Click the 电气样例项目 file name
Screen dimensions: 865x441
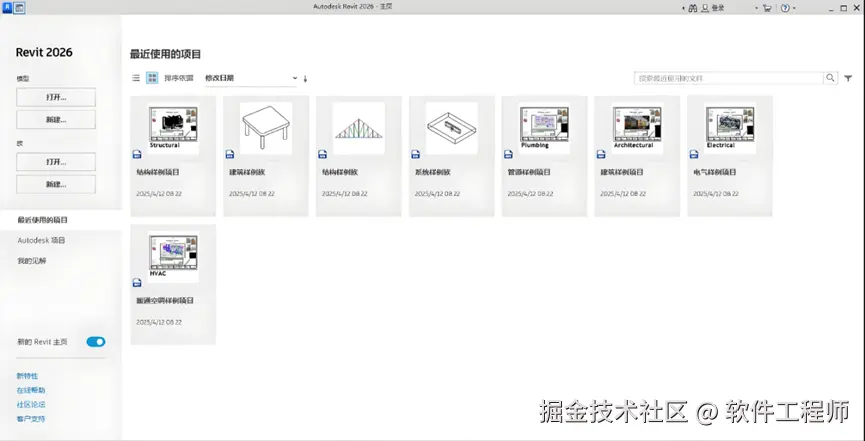pos(715,172)
